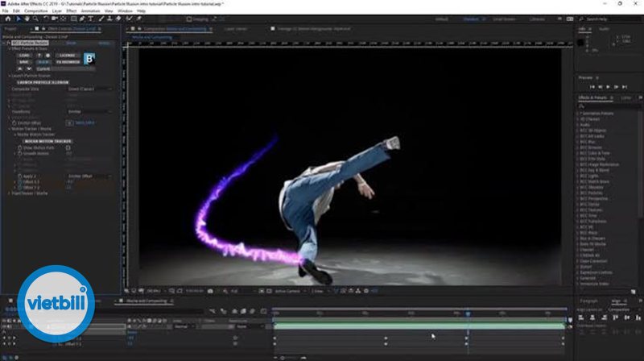The width and height of the screenshot is (644, 361).
Task: Click the Effects & Presets search field
Action: click(x=608, y=106)
